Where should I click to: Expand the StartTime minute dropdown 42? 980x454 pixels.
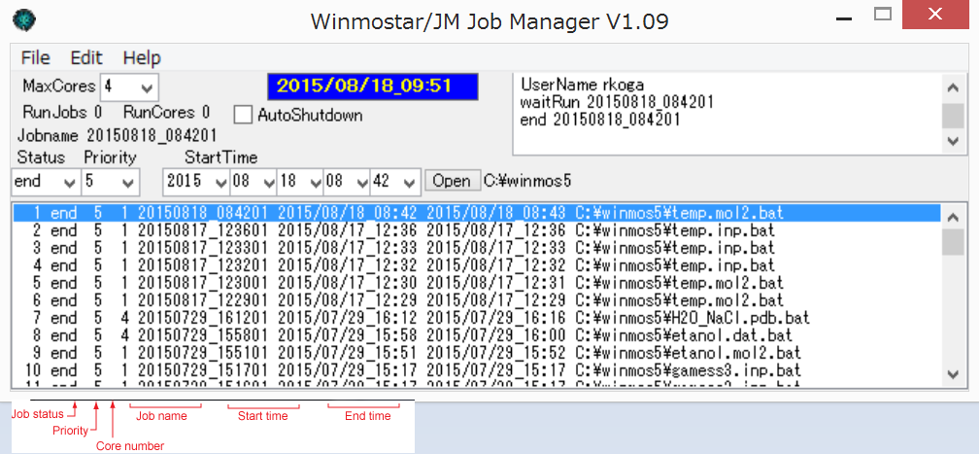pos(409,182)
